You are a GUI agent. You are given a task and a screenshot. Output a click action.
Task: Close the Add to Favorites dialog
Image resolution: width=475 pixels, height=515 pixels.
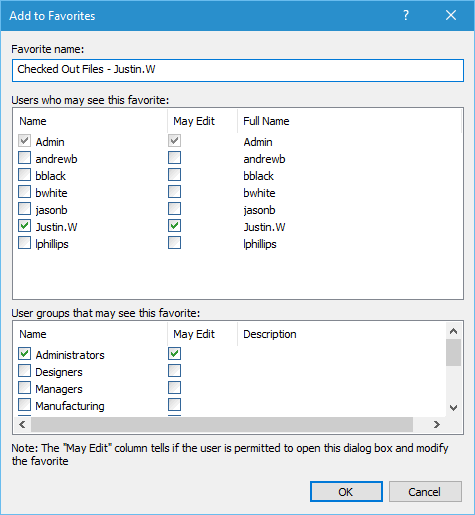[451, 15]
